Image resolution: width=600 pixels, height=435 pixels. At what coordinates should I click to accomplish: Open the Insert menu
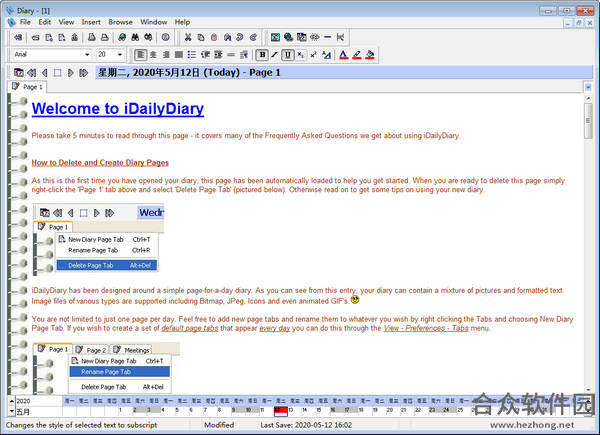[x=91, y=22]
